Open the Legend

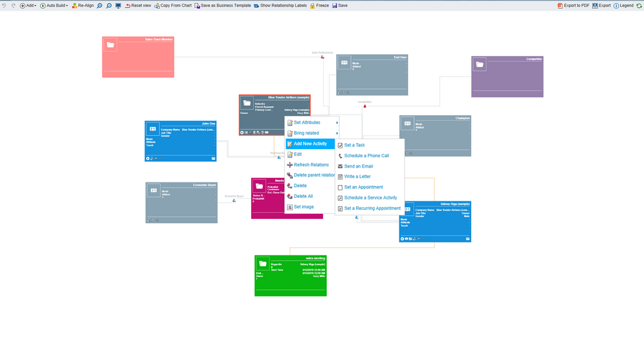[620, 5]
